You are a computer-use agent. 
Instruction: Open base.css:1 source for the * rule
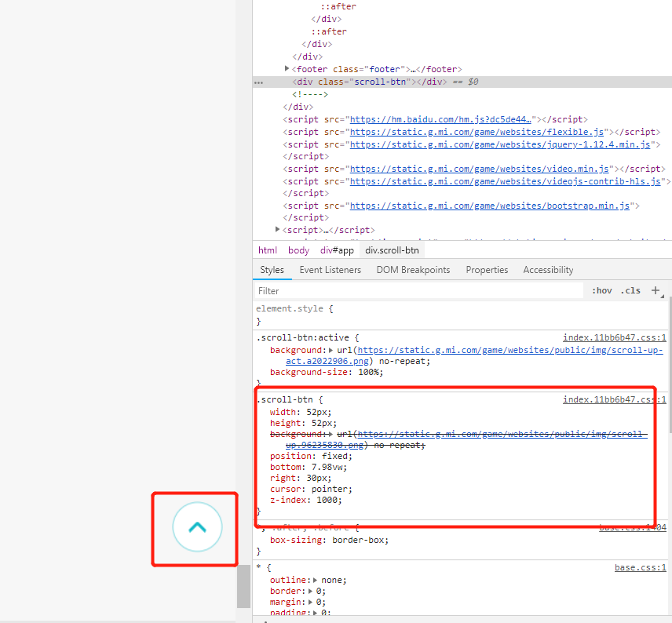point(641,567)
